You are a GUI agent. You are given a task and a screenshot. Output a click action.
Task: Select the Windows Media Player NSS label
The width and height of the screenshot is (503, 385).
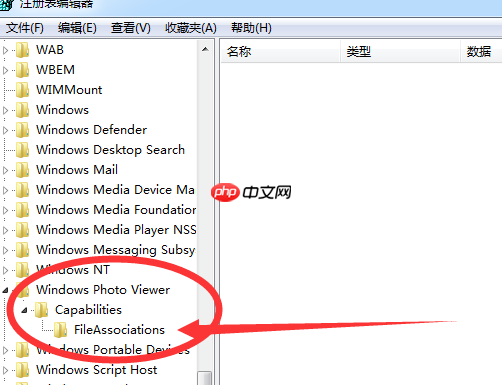tap(116, 230)
